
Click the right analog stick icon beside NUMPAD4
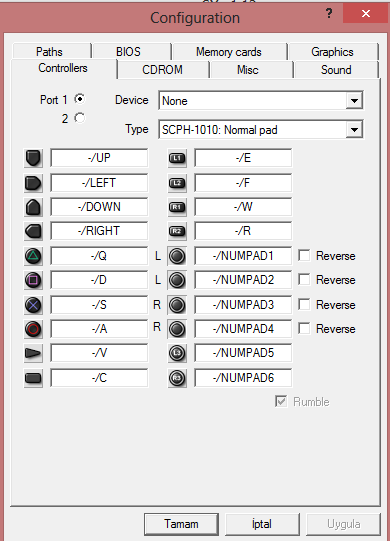[177, 329]
